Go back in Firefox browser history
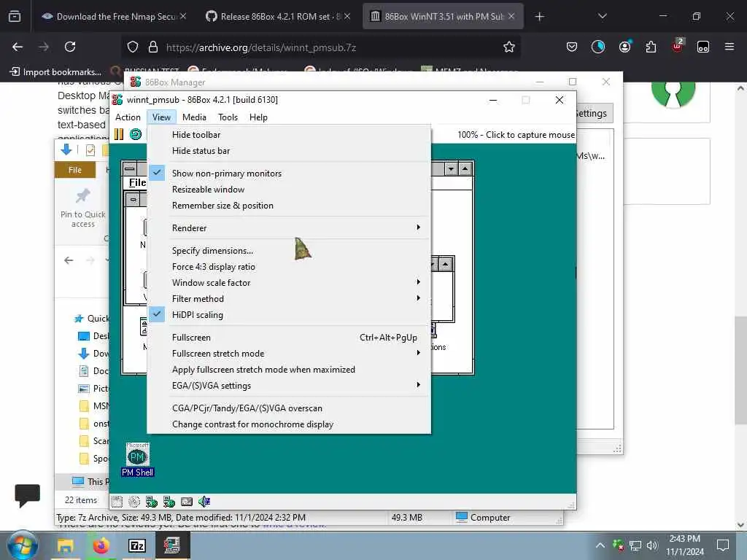 (18, 47)
